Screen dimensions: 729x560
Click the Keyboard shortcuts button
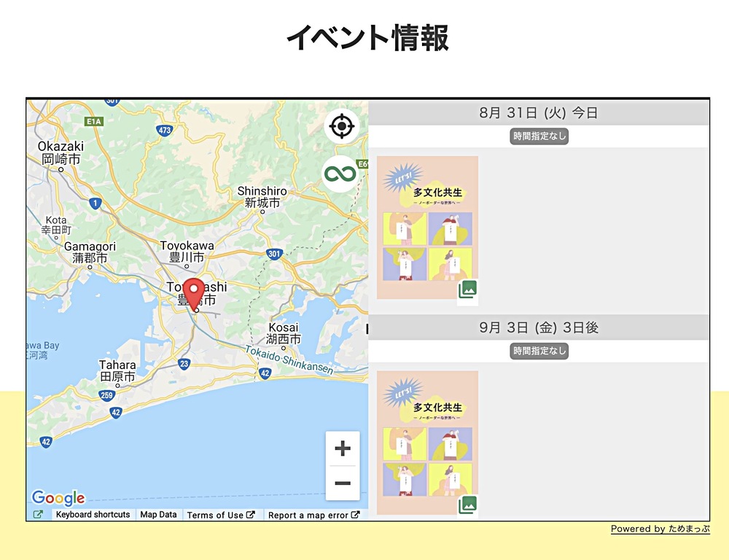tap(93, 514)
